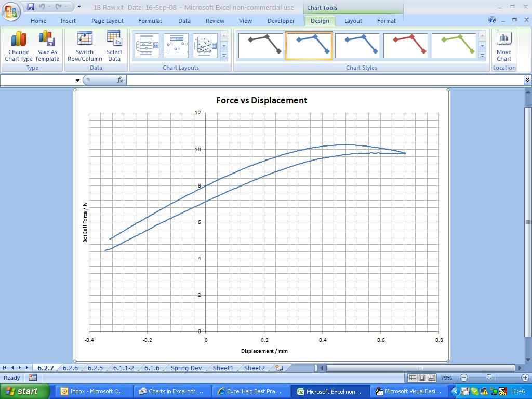
Task: Save workbook via Quick Access floppy icon
Action: tap(31, 7)
